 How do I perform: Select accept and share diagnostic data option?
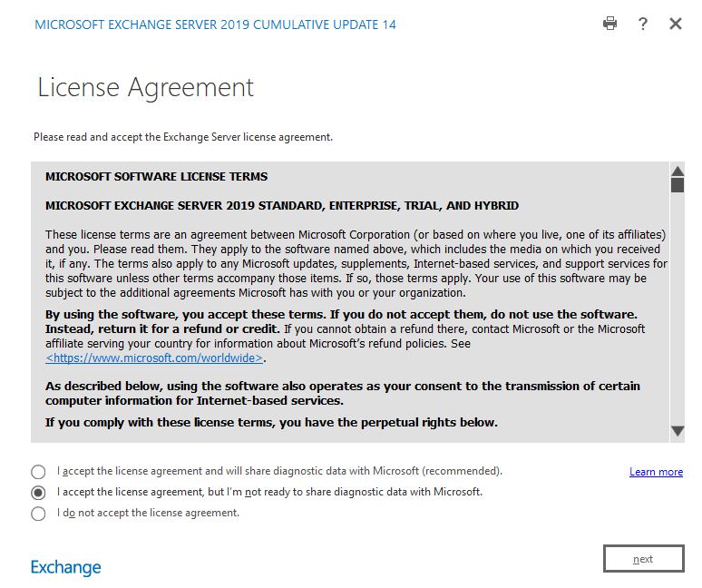point(38,472)
